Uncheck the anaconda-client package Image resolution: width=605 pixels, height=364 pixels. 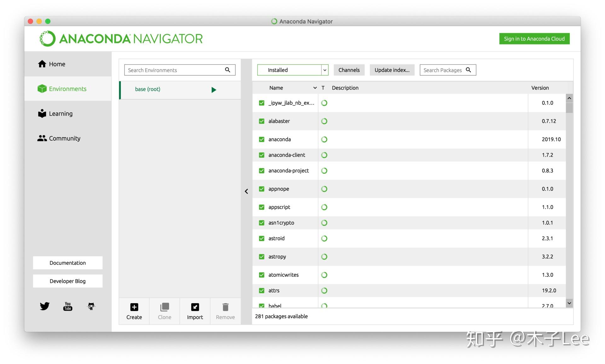[x=262, y=155]
